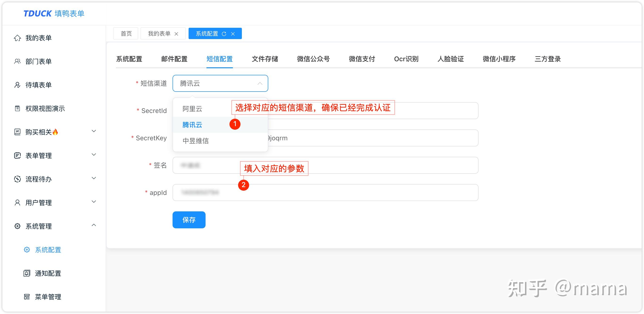Open 通知配置 in sidebar
The height and width of the screenshot is (314, 644).
coord(48,273)
